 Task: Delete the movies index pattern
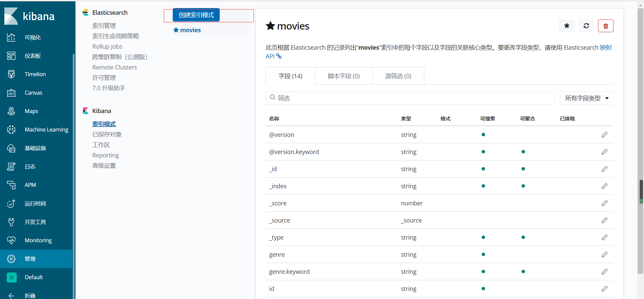[605, 26]
